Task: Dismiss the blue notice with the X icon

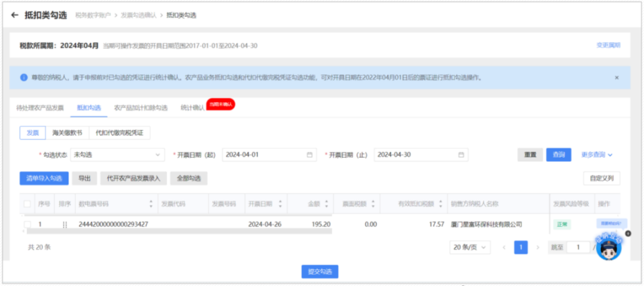Action: point(616,77)
